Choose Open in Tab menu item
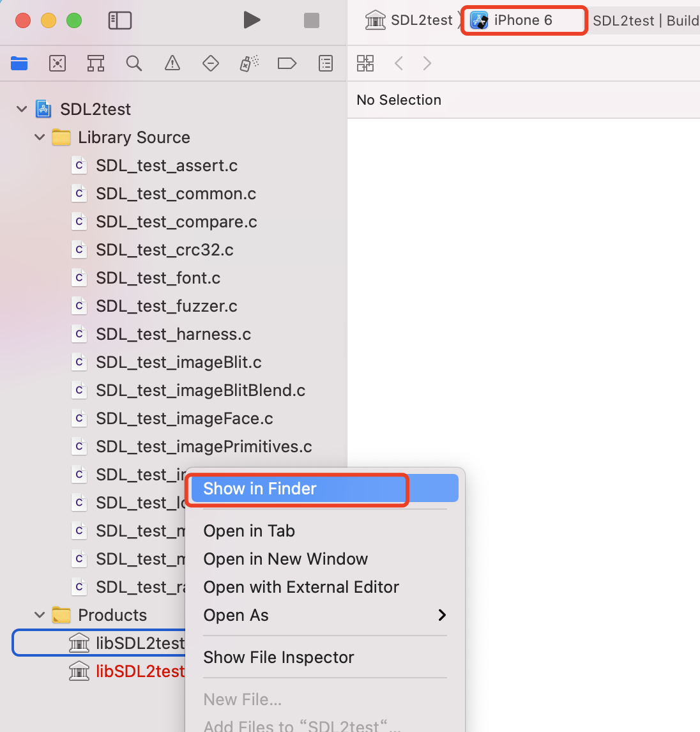700x732 pixels. [x=248, y=531]
